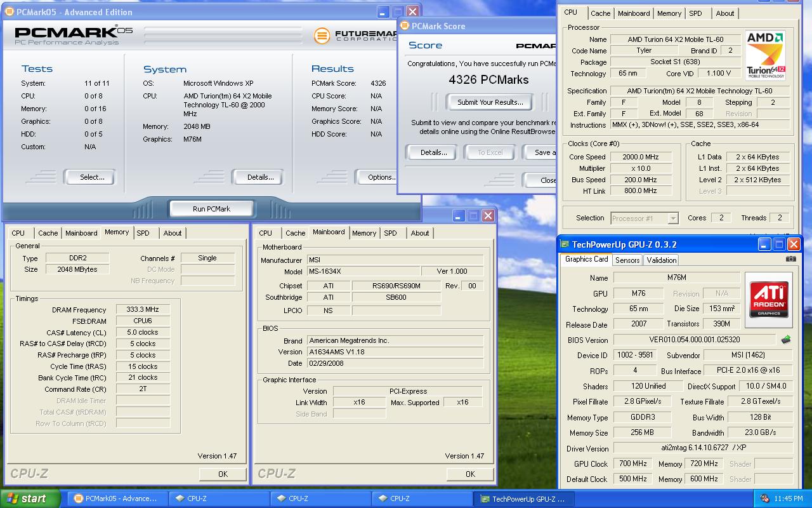This screenshot has height=508, width=812.
Task: Click the PCMark Score window title icon
Action: 405,26
